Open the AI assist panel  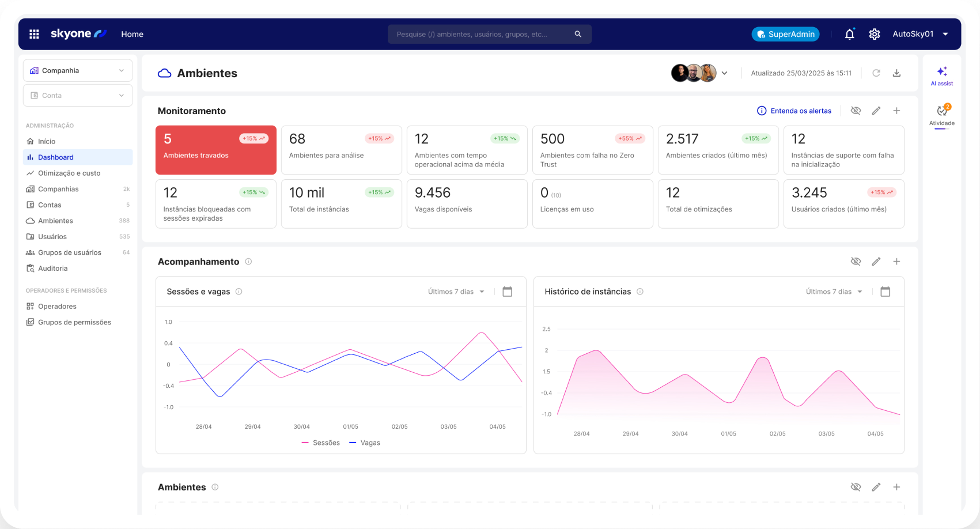click(941, 75)
